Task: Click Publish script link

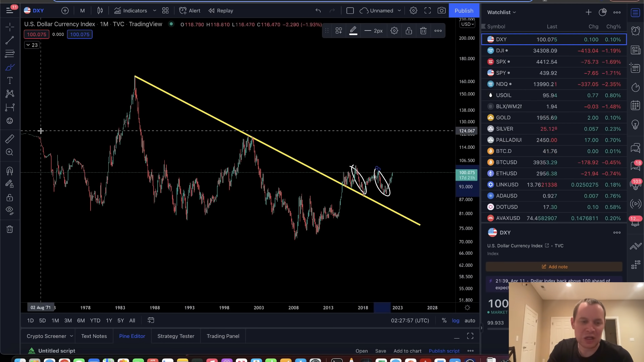Action: tap(444, 351)
